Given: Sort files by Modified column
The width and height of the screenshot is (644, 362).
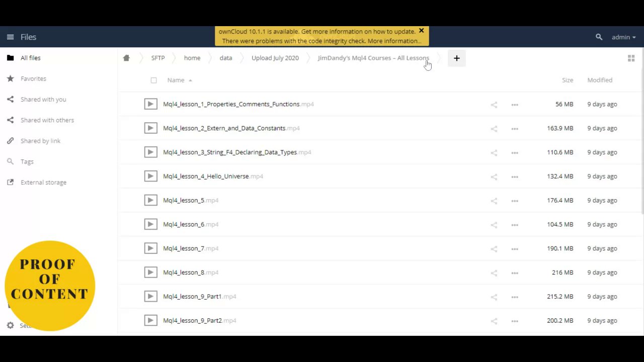Looking at the screenshot, I should point(600,80).
